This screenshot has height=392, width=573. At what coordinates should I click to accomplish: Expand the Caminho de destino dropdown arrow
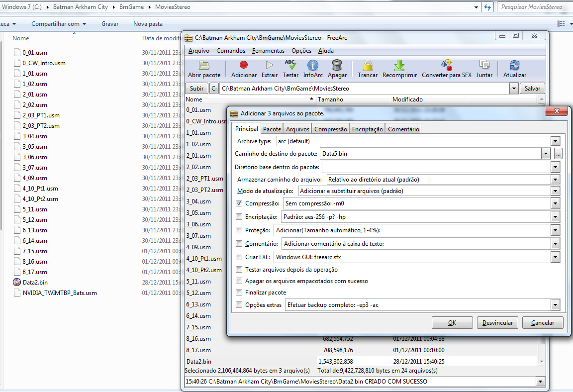click(x=546, y=154)
